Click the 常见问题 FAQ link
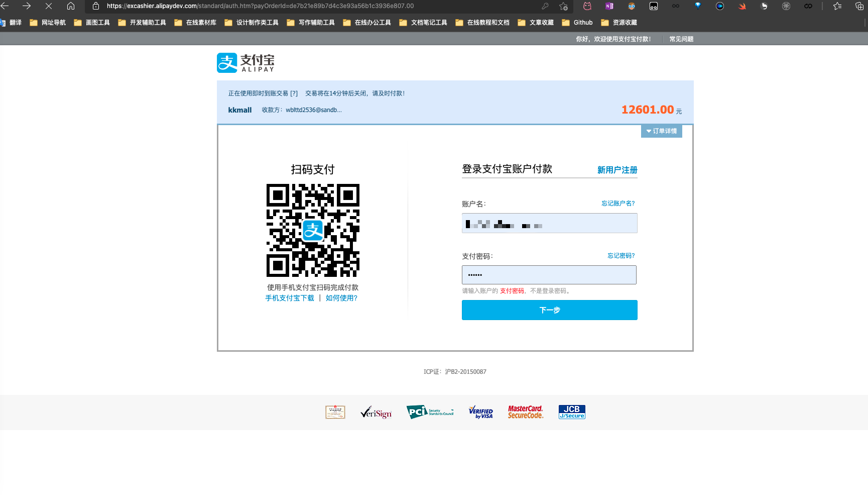The height and width of the screenshot is (504, 868). 681,39
